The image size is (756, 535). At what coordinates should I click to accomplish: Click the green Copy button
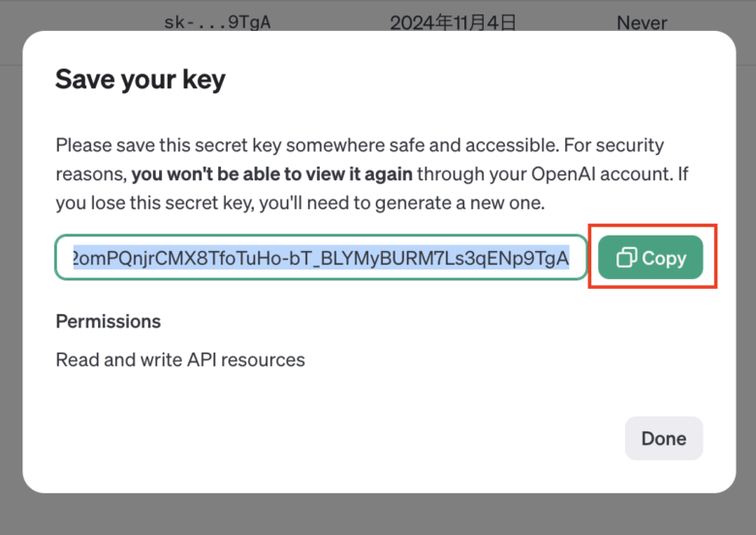pos(650,258)
